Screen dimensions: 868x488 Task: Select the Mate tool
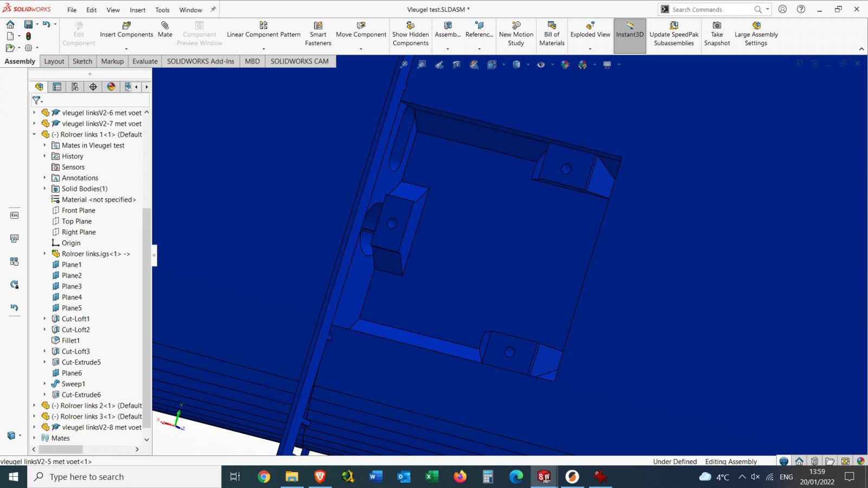pyautogui.click(x=165, y=30)
